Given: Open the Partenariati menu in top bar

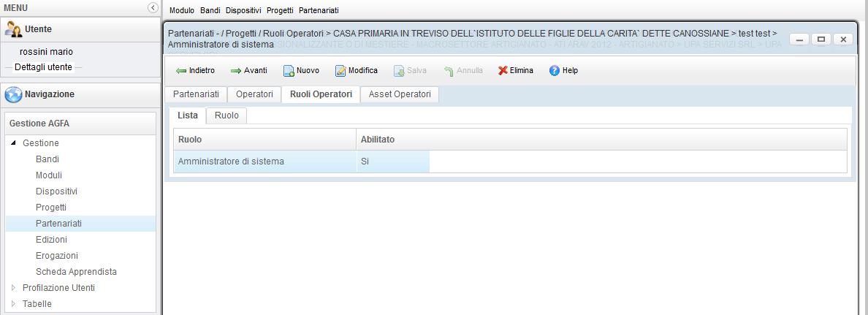Looking at the screenshot, I should [319, 11].
